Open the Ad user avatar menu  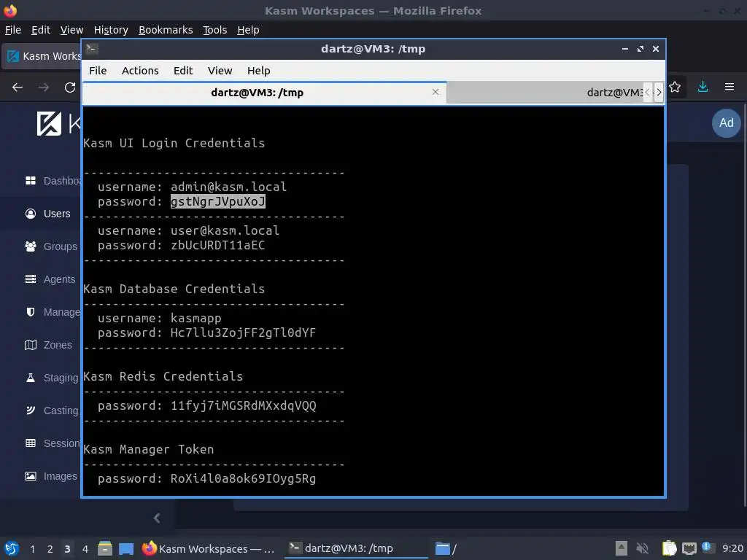pyautogui.click(x=726, y=122)
